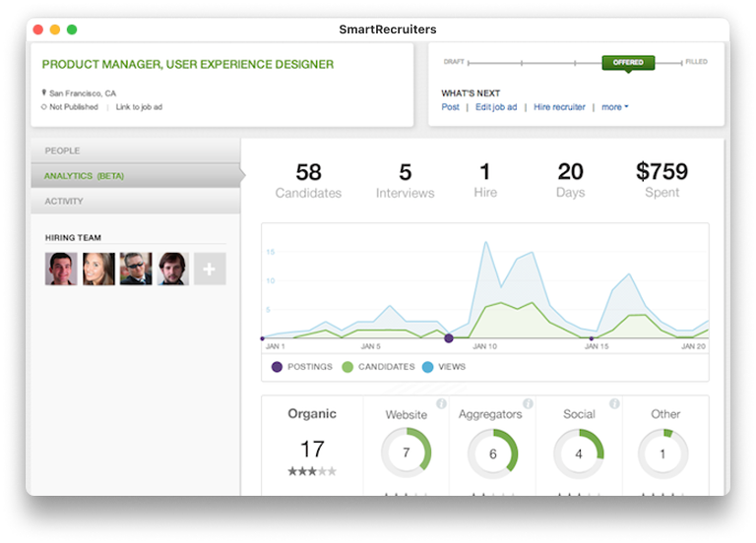Click the job title Product Manager heading
This screenshot has width=756, height=543.
click(x=188, y=65)
